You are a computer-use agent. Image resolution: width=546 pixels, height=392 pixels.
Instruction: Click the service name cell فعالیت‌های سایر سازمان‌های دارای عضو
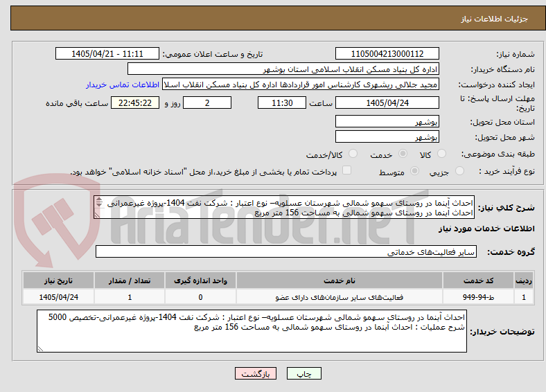point(340,297)
